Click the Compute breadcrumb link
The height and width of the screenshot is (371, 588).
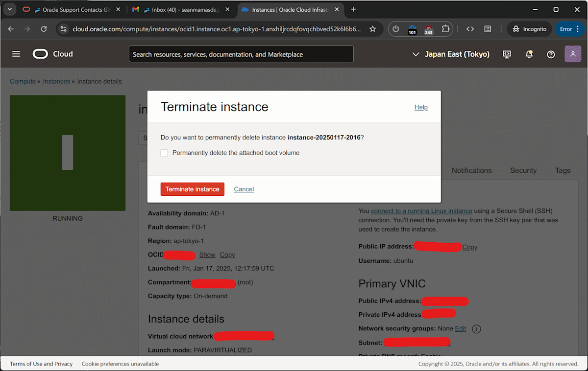tap(23, 81)
